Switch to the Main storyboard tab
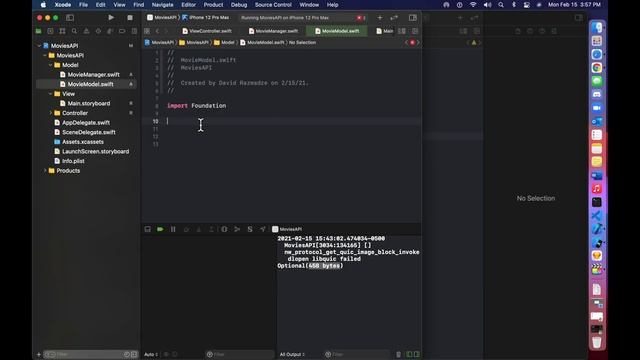Viewport: 640px width, 360px height. point(384,31)
